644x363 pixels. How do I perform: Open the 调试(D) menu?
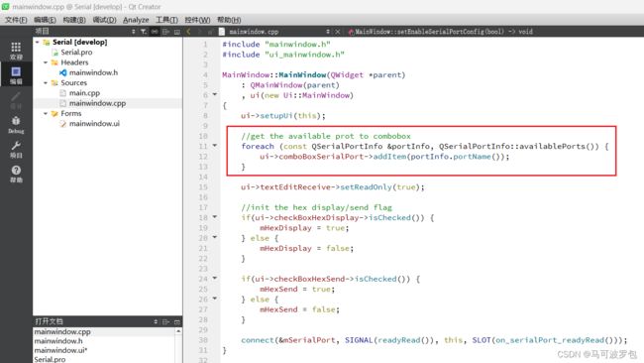[104, 20]
